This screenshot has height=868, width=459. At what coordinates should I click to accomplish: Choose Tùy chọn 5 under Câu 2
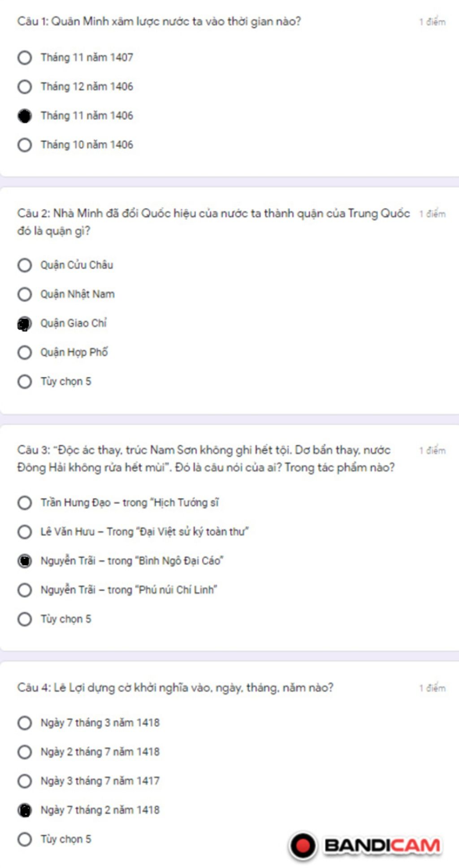[25, 382]
